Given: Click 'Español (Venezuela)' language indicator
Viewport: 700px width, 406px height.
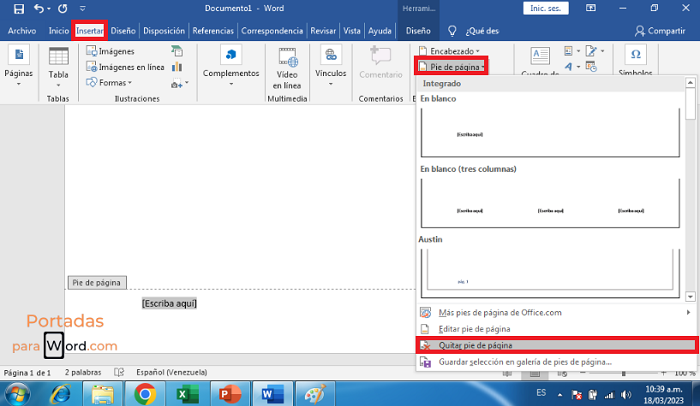Looking at the screenshot, I should (x=172, y=372).
